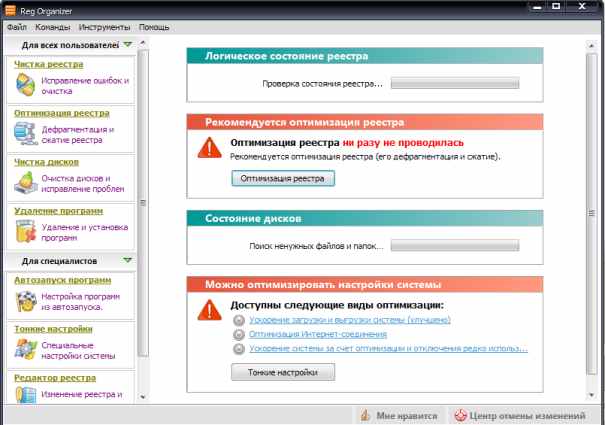Click sidebar scrollbar up arrow
The image size is (605, 425).
click(x=143, y=43)
